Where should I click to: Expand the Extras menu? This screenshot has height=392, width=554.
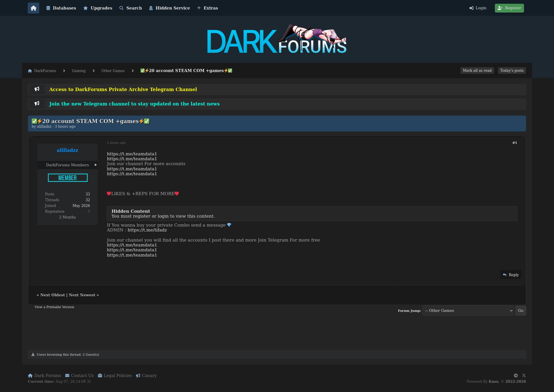tap(207, 8)
